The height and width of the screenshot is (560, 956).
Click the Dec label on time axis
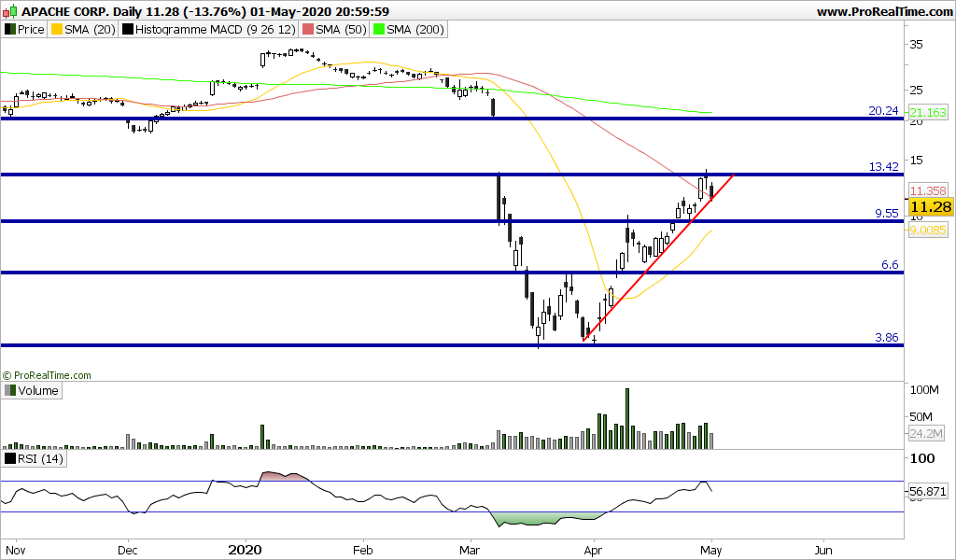coord(127,551)
